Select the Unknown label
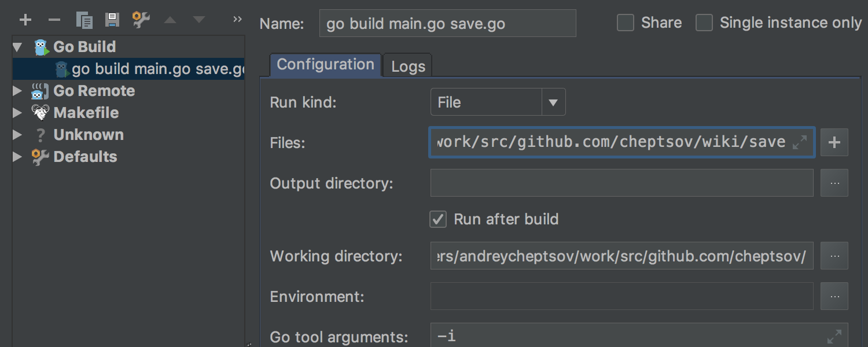 click(x=89, y=135)
